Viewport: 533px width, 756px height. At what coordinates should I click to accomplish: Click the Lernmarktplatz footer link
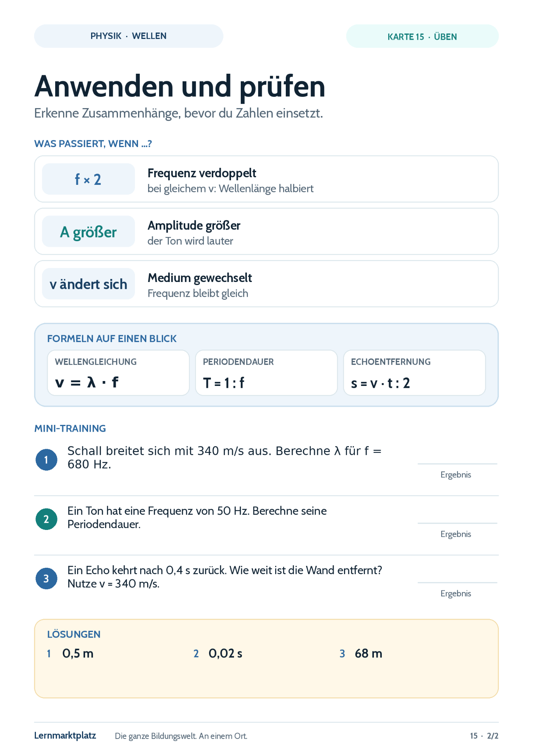[x=65, y=736]
